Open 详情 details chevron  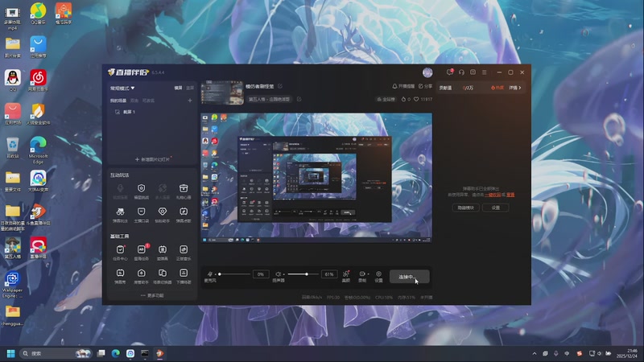[x=515, y=88]
